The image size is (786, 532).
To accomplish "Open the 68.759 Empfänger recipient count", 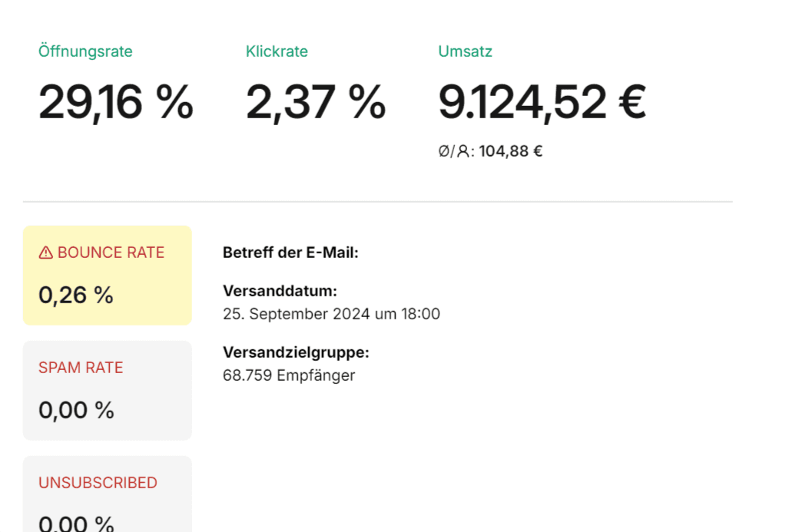I will (x=289, y=375).
